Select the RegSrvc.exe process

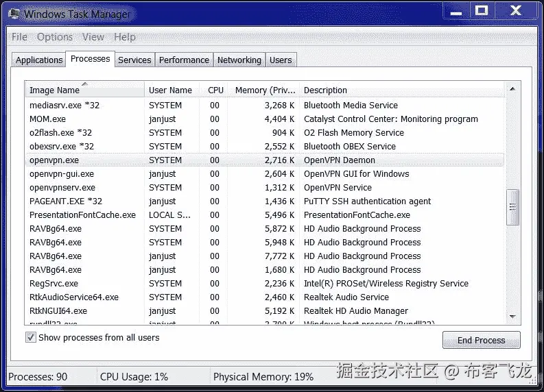pos(264,284)
